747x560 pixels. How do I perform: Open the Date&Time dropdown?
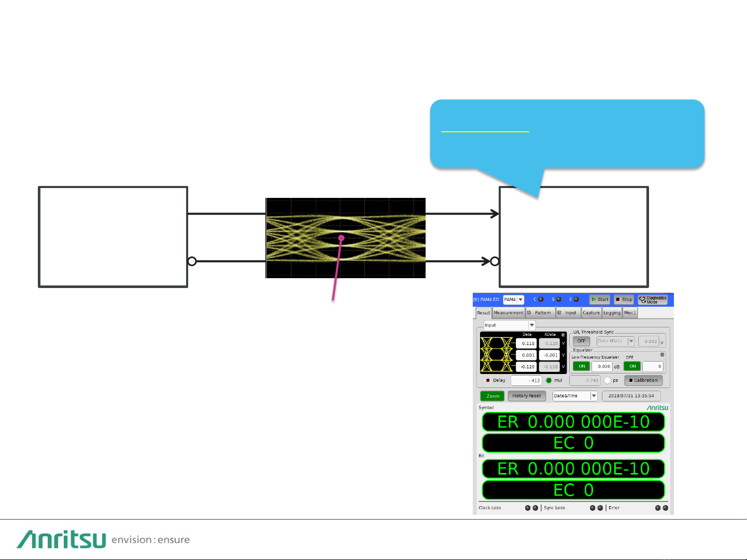coord(594,396)
